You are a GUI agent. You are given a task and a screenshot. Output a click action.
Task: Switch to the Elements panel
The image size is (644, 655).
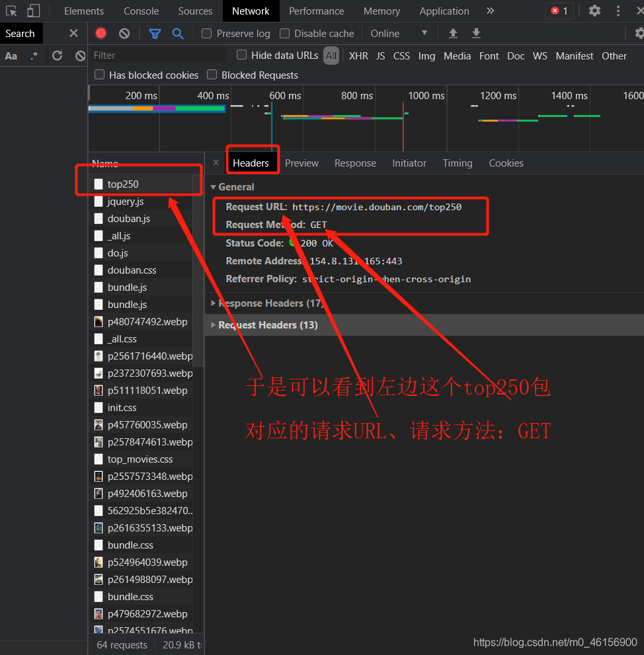point(84,11)
